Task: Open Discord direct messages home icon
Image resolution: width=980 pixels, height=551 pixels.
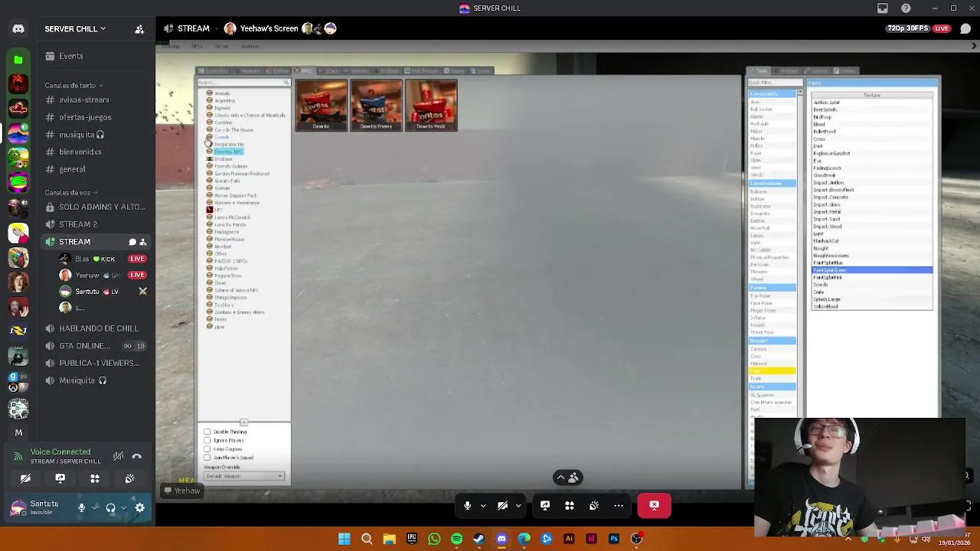Action: [18, 29]
